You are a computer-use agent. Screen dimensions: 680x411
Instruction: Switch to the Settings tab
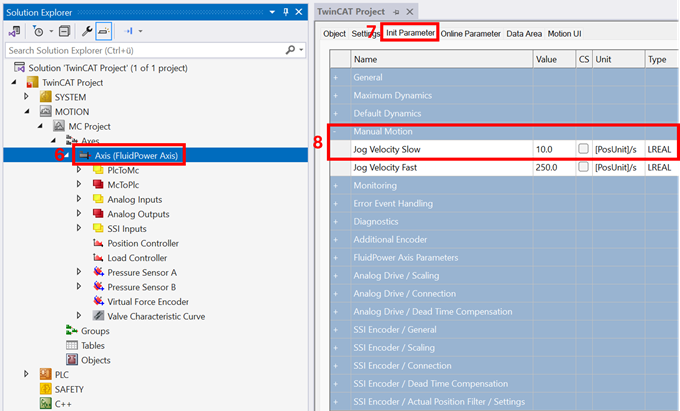pos(365,33)
